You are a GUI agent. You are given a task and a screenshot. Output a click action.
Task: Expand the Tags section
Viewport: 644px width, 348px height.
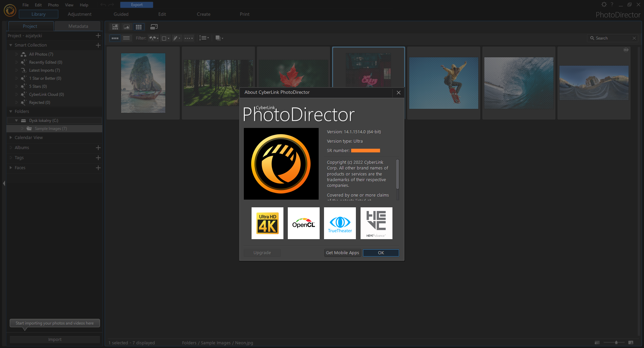pos(11,158)
